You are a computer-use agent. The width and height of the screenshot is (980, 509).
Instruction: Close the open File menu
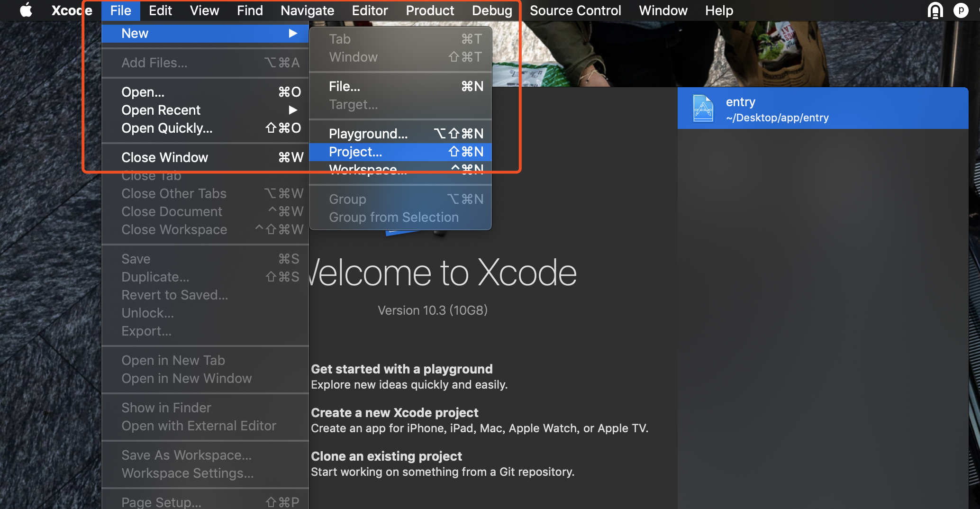120,10
